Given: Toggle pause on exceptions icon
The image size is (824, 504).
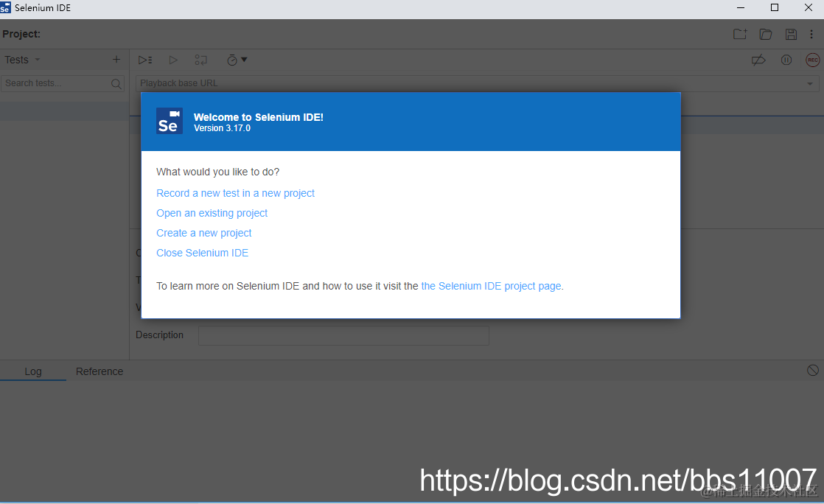Looking at the screenshot, I should point(786,60).
